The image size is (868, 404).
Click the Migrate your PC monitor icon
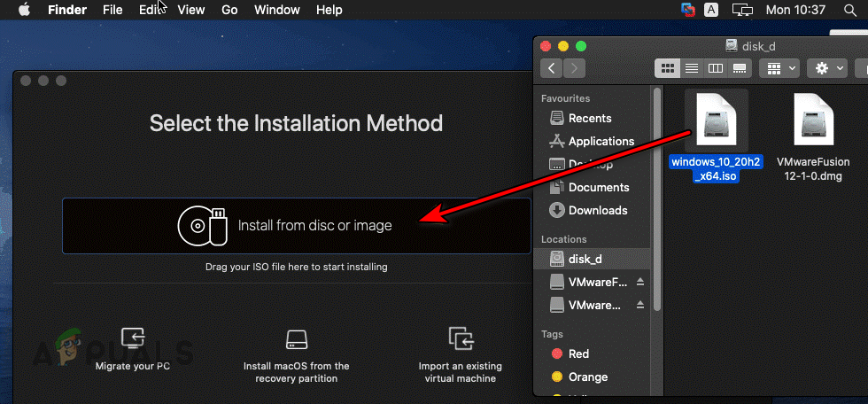(x=133, y=338)
